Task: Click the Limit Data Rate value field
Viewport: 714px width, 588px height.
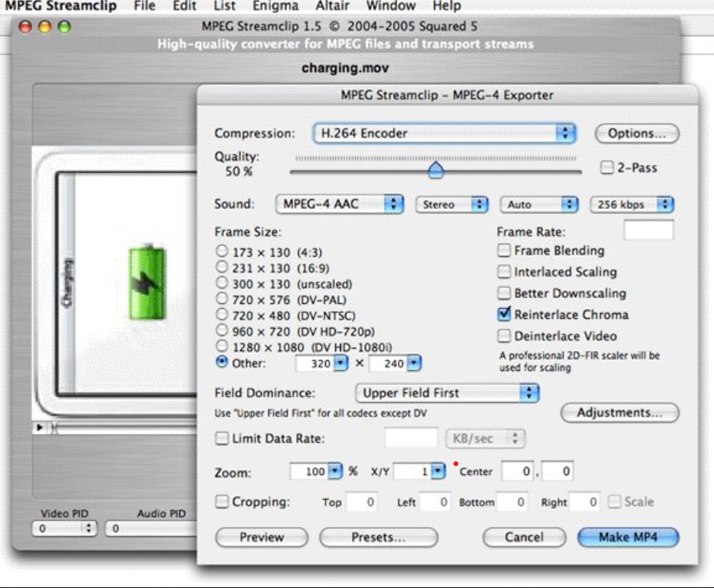Action: click(411, 438)
